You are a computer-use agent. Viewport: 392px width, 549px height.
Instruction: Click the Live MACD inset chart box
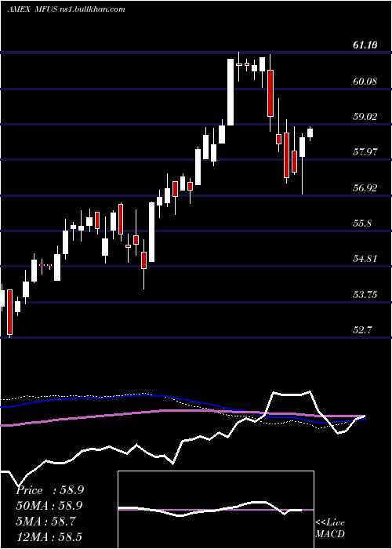216,510
